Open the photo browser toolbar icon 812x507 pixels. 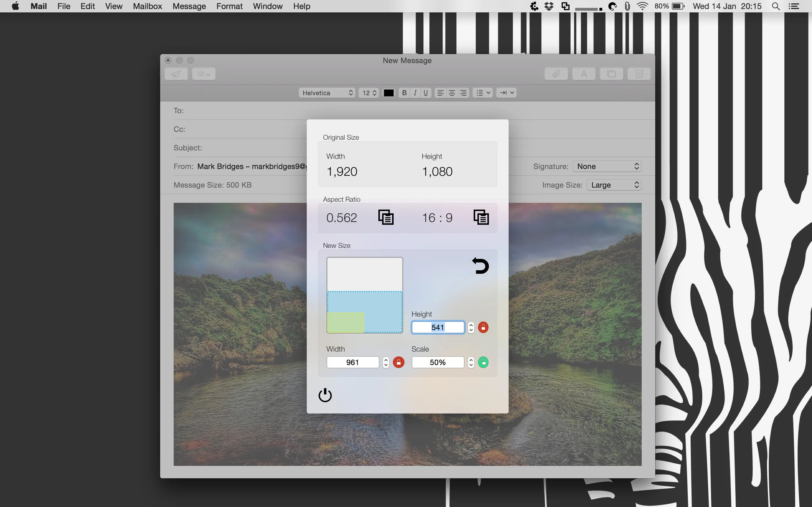tap(611, 74)
